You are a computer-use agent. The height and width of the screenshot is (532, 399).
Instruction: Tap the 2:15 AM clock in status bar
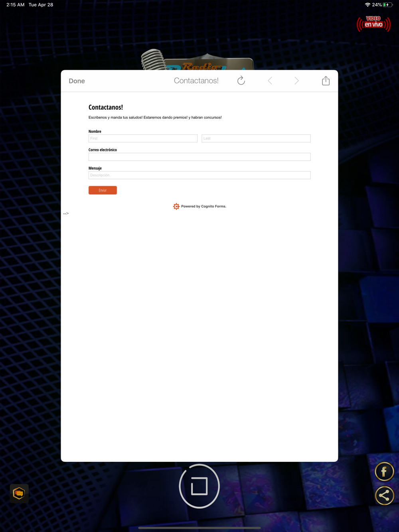(x=16, y=5)
